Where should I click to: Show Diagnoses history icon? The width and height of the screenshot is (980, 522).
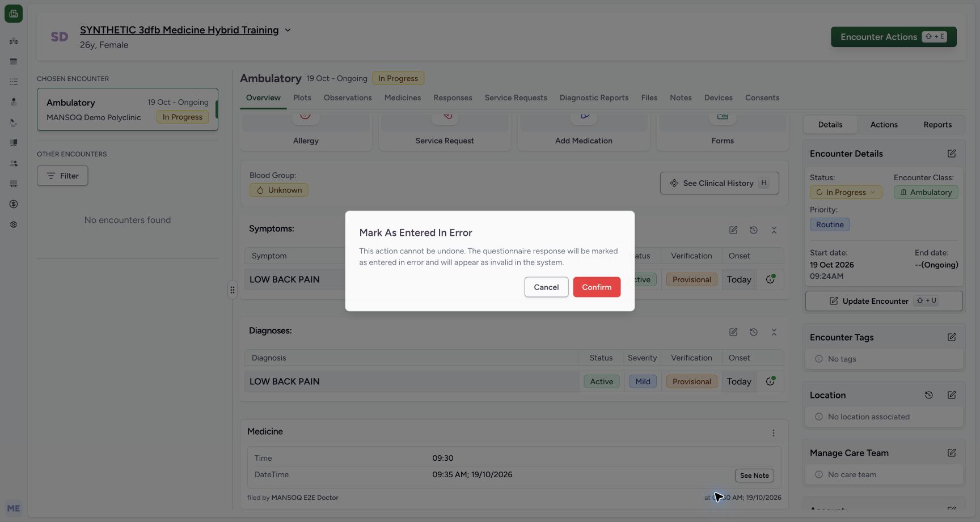tap(754, 332)
